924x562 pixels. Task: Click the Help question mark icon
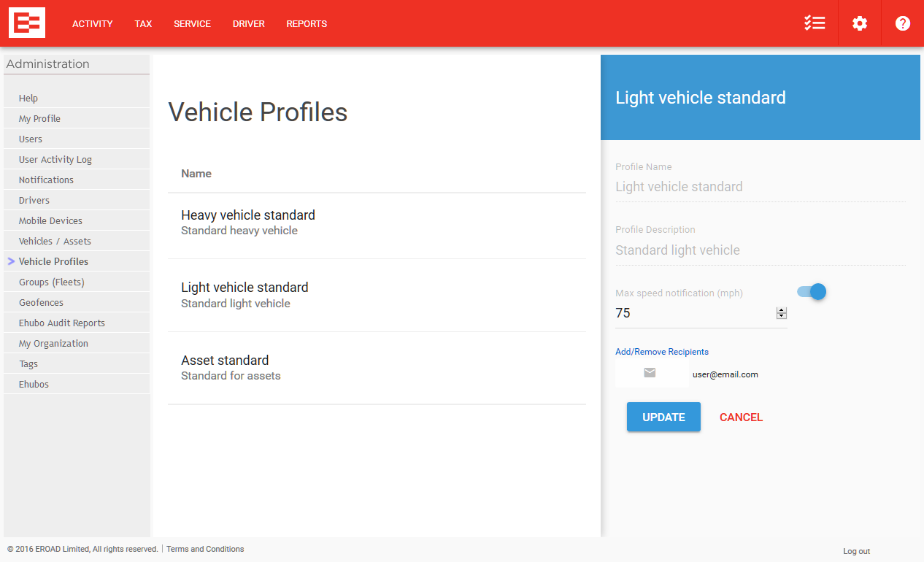(902, 23)
